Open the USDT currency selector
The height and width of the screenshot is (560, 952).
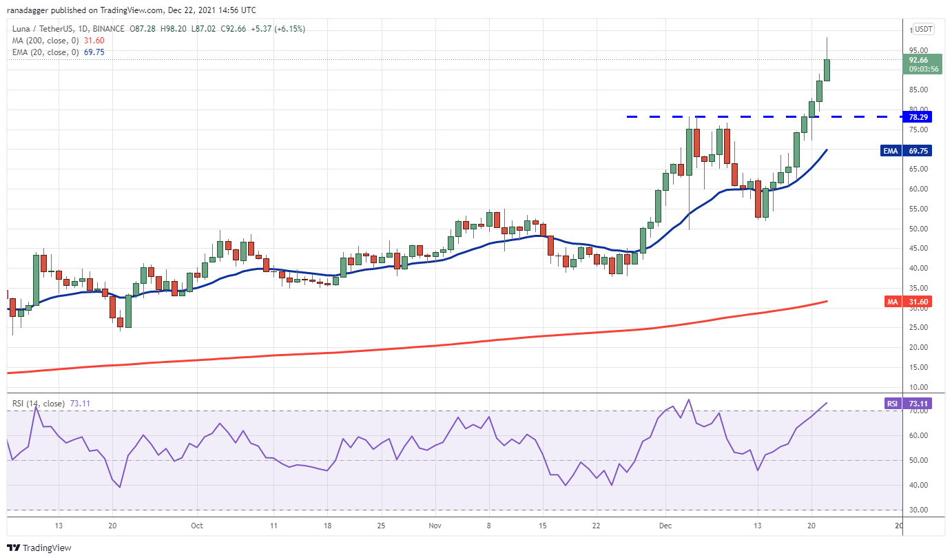pyautogui.click(x=923, y=29)
